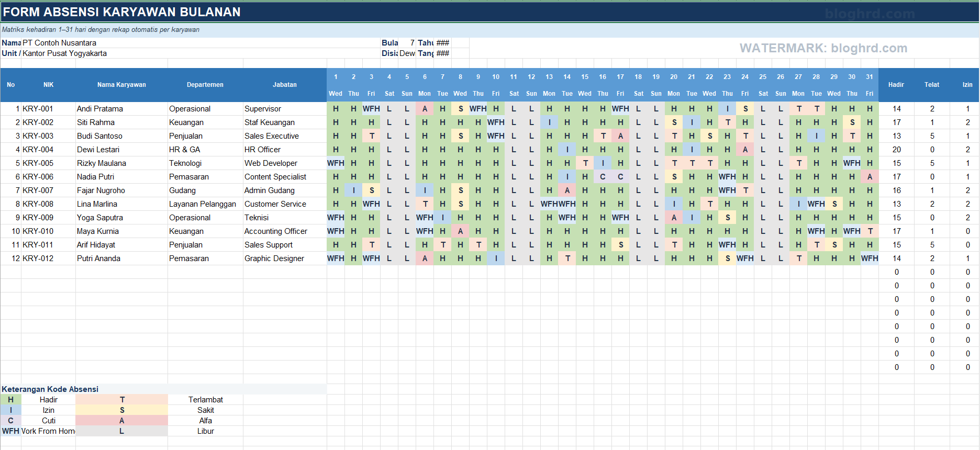
Task: Click the "Siti Rahma" name cell
Action: click(121, 122)
